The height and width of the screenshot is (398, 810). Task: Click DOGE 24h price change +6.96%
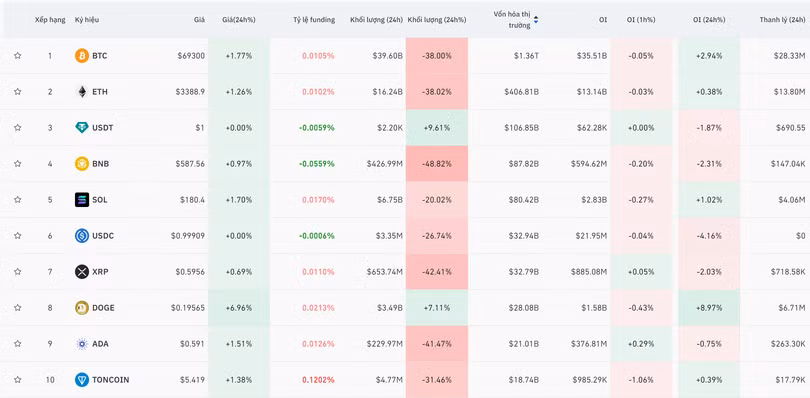coord(239,308)
